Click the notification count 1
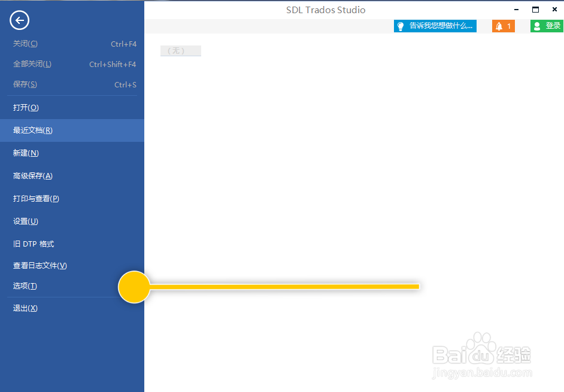Image resolution: width=564 pixels, height=392 pixels. (509, 26)
